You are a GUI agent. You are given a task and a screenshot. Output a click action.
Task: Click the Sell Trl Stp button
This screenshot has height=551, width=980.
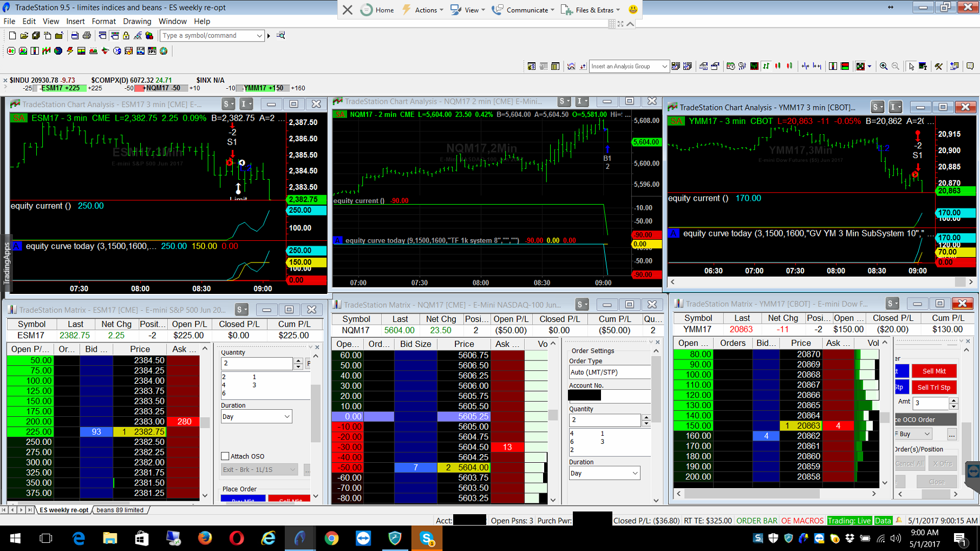[x=934, y=388]
